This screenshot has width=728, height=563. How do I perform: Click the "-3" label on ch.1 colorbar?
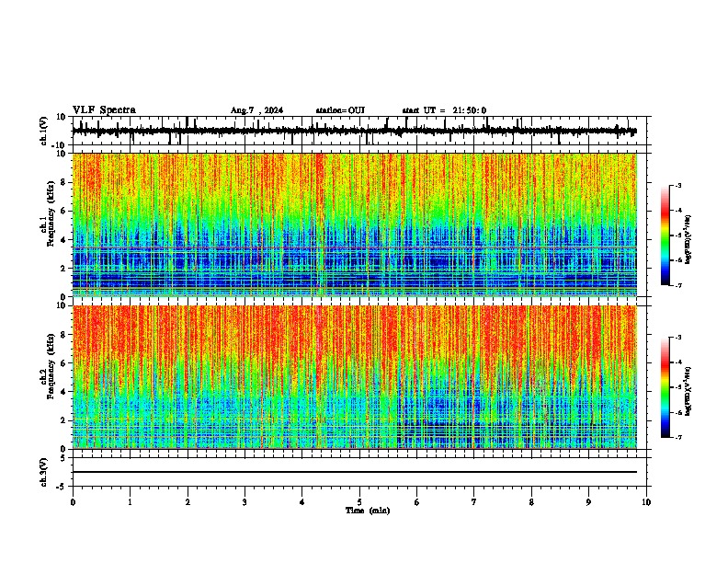pyautogui.click(x=678, y=185)
